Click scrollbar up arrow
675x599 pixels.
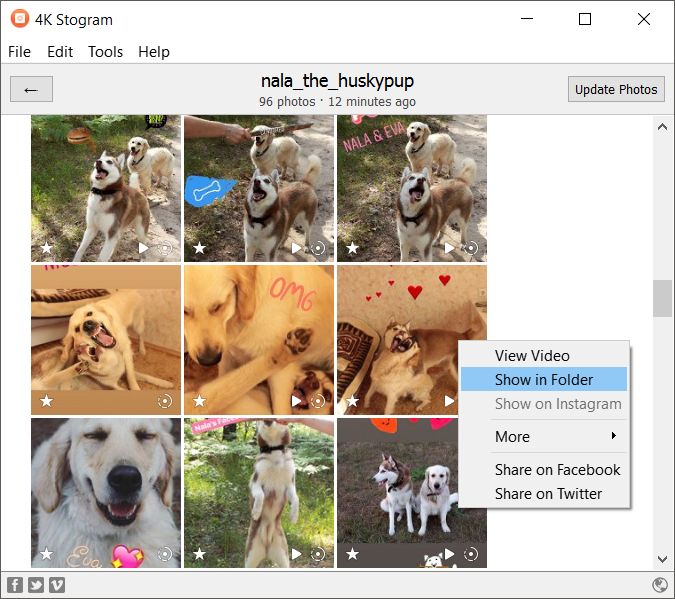[x=662, y=127]
